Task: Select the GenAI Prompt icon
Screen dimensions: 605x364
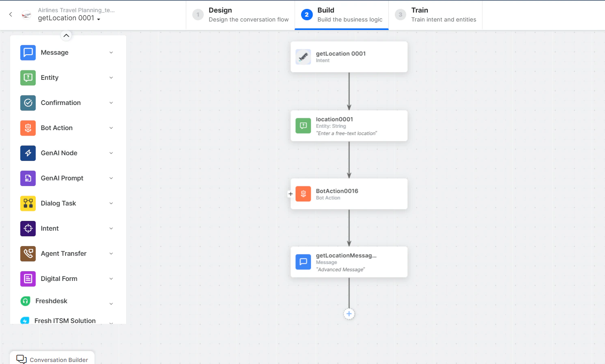Action: tap(28, 178)
